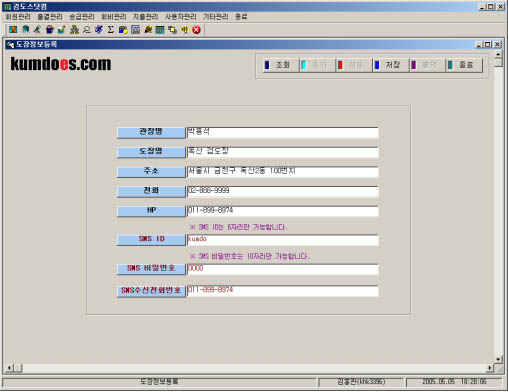Click the kumdoes.com logo
Screen dimensions: 508x392
pos(61,64)
